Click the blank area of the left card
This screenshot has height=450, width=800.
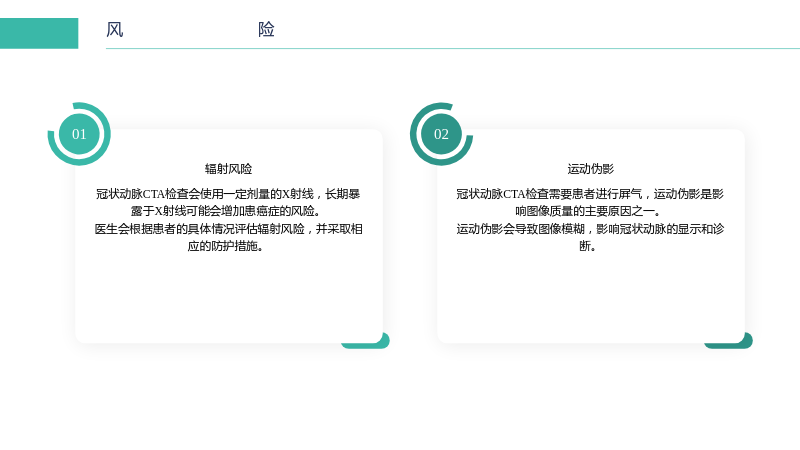(x=229, y=298)
